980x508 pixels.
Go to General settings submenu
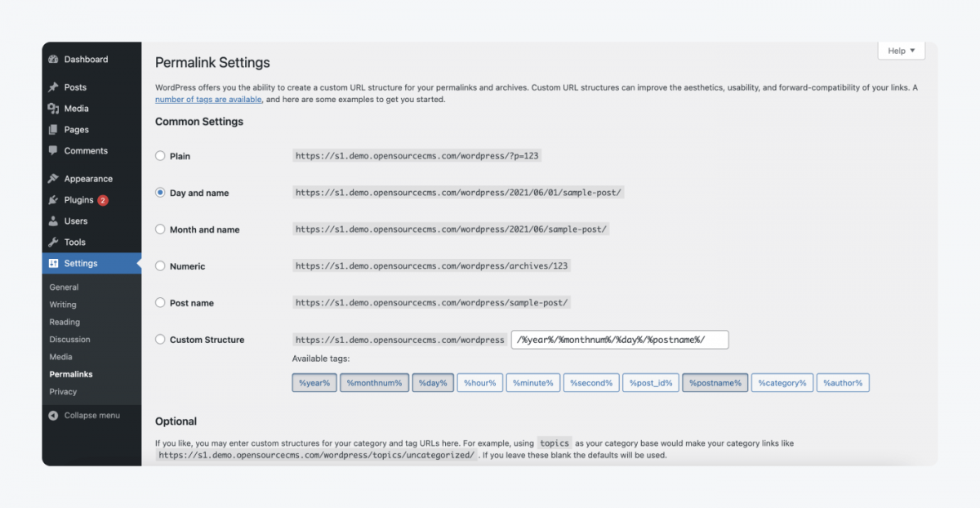(64, 287)
